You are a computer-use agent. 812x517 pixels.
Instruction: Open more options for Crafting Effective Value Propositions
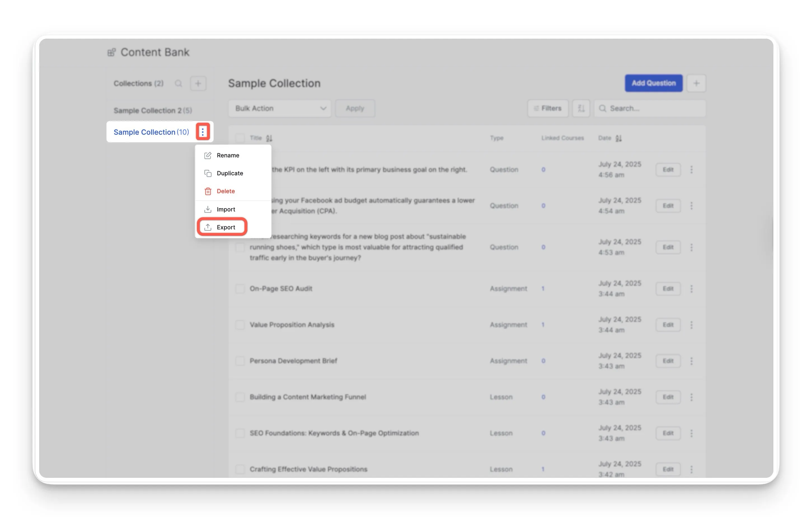[x=691, y=469]
